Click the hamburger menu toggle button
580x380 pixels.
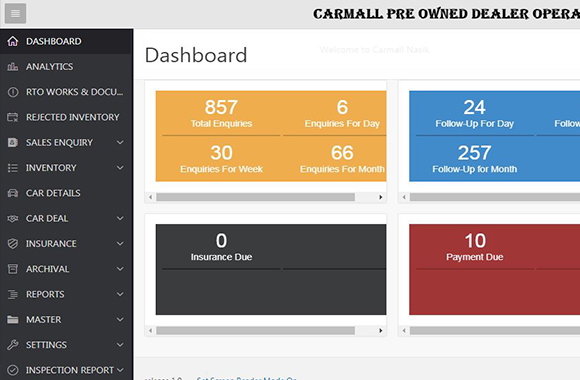coord(15,13)
